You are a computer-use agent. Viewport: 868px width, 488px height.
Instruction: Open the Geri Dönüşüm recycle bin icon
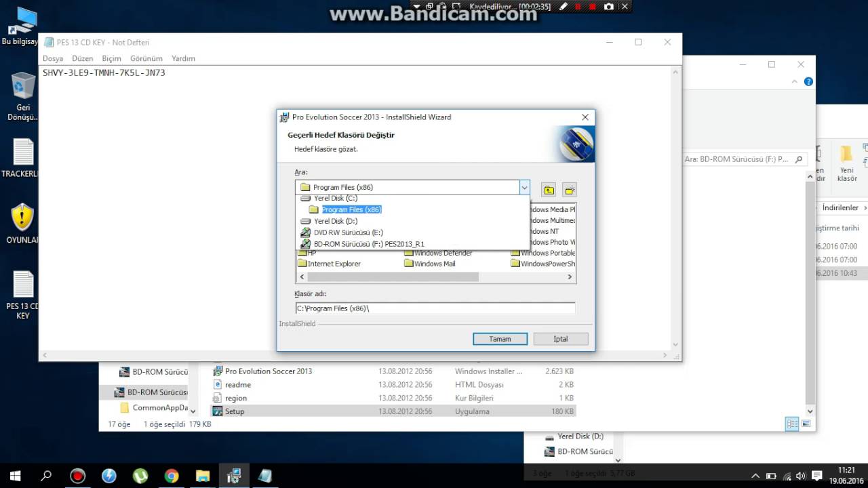click(x=22, y=97)
